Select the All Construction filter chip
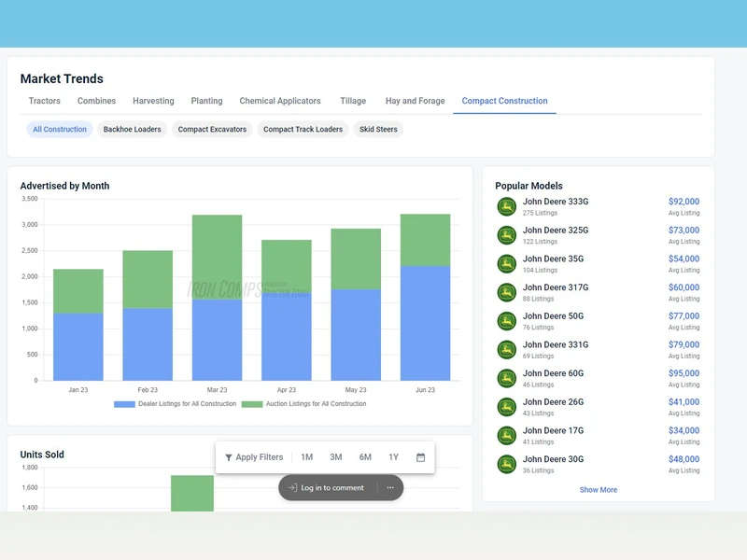Viewport: 747px width, 560px height. pos(60,129)
